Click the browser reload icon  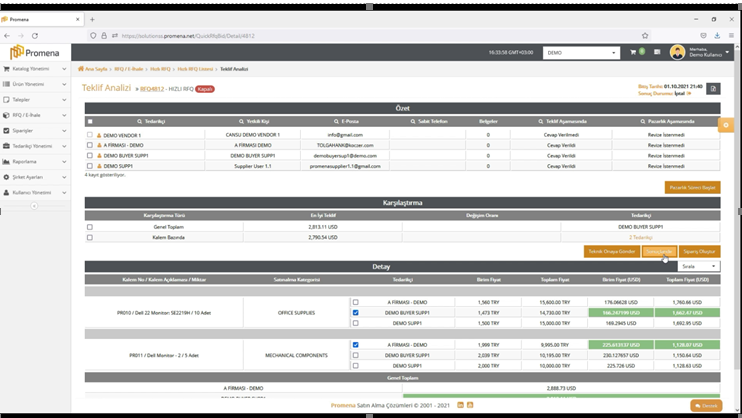[x=35, y=36]
